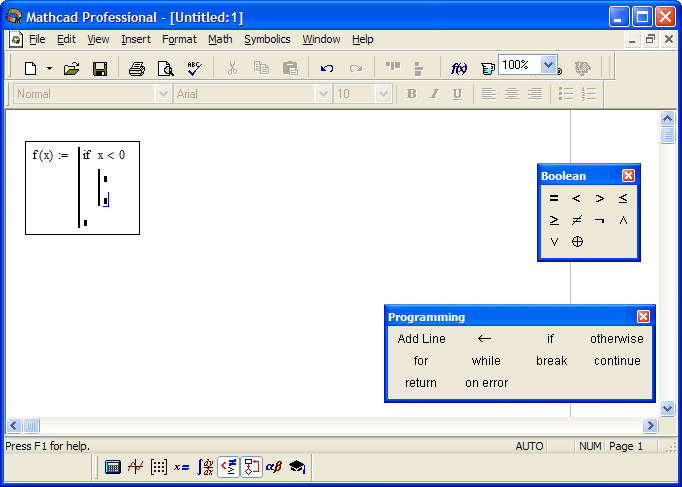Insert a while loop from Programming palette
Screen dimensions: 682x487
coord(486,360)
